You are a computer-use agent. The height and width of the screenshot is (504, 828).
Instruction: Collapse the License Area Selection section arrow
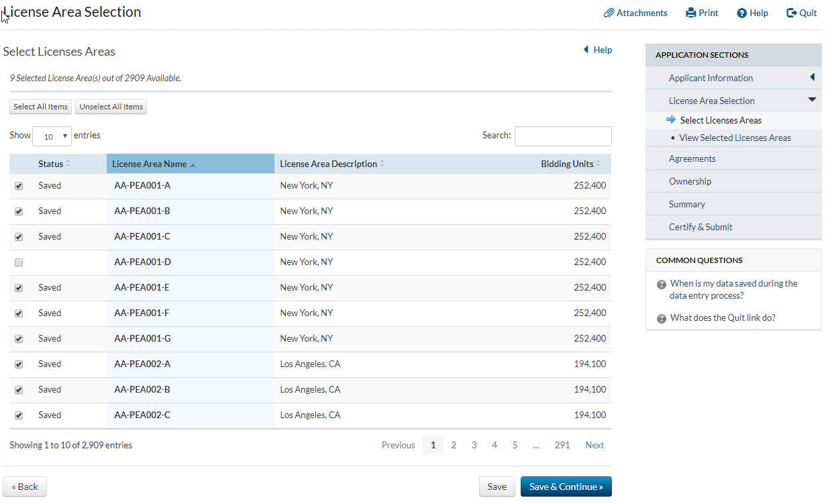pos(812,100)
